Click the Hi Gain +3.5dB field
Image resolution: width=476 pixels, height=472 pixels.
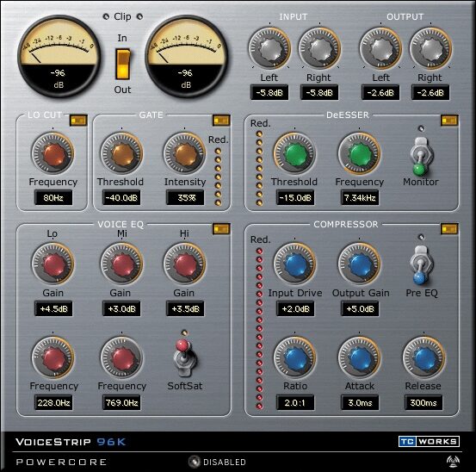[185, 309]
